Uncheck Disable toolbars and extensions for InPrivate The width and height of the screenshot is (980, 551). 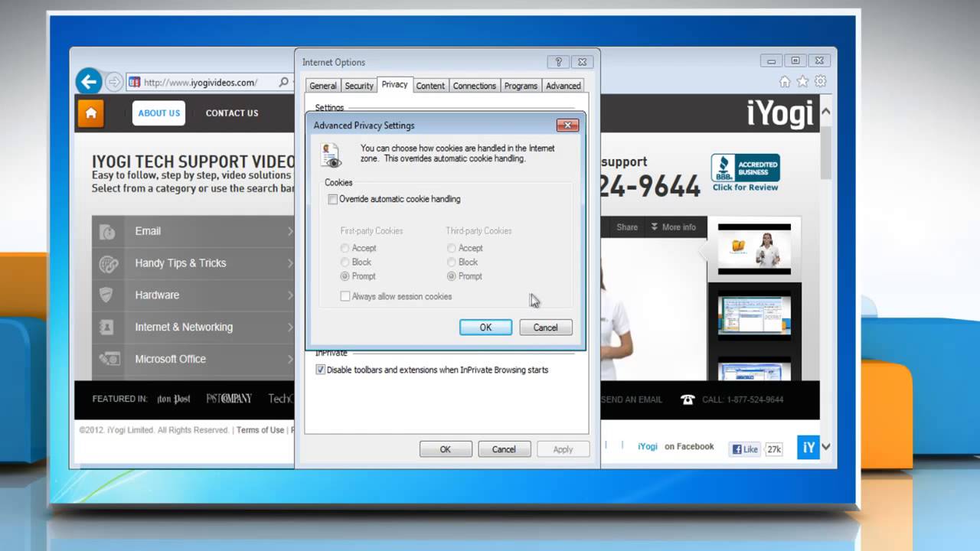(x=321, y=370)
